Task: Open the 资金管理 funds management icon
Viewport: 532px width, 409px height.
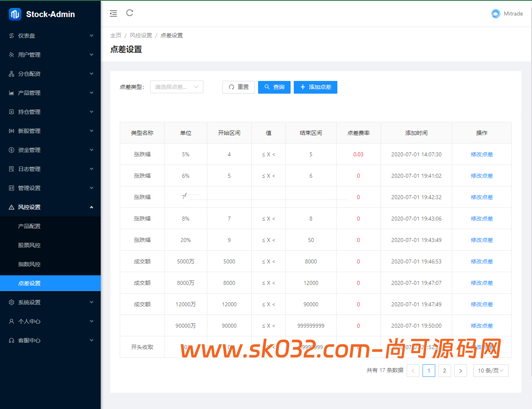Action: point(11,150)
